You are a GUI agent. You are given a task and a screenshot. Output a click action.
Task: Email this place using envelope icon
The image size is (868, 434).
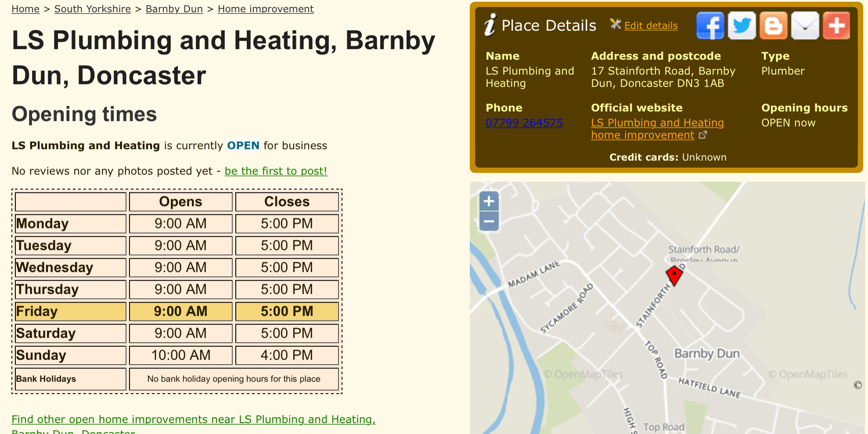(x=805, y=25)
